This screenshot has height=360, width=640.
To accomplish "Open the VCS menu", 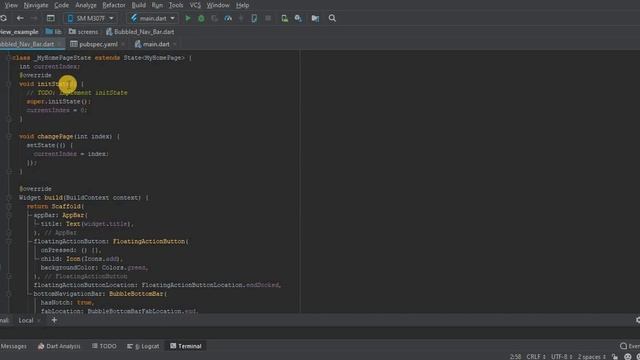I will (195, 5).
